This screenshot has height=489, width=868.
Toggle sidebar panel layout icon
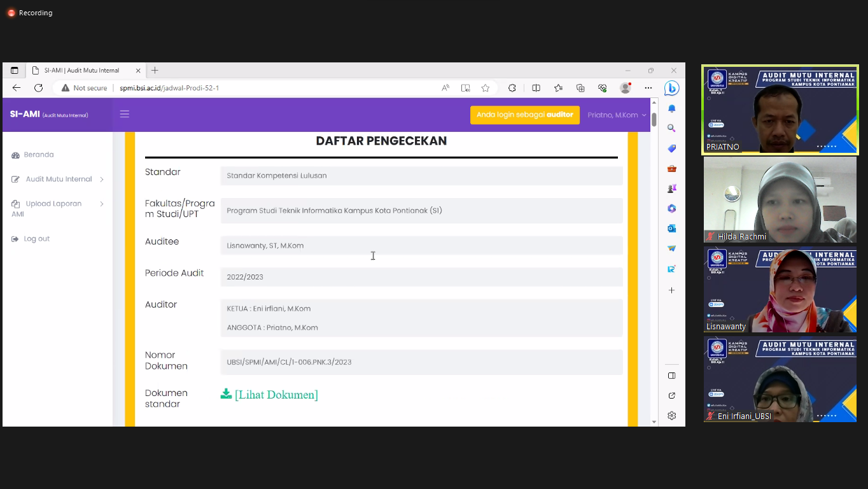[671, 376]
